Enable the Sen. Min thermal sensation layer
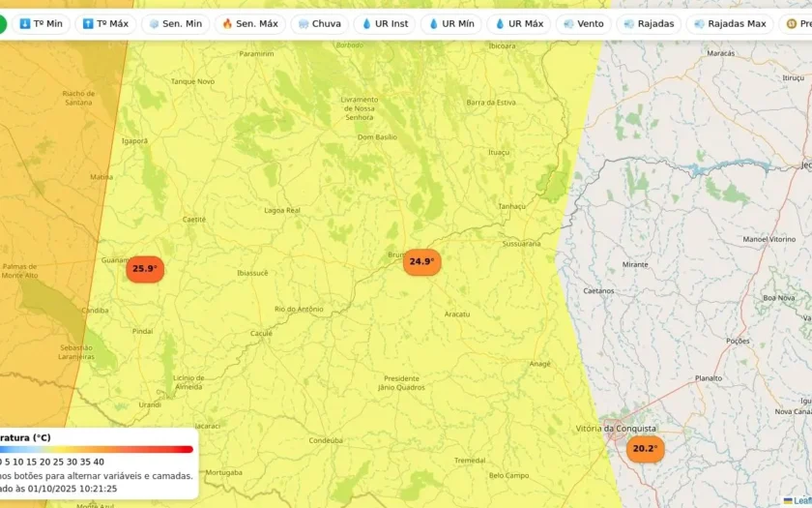The height and width of the screenshot is (508, 812). (174, 24)
